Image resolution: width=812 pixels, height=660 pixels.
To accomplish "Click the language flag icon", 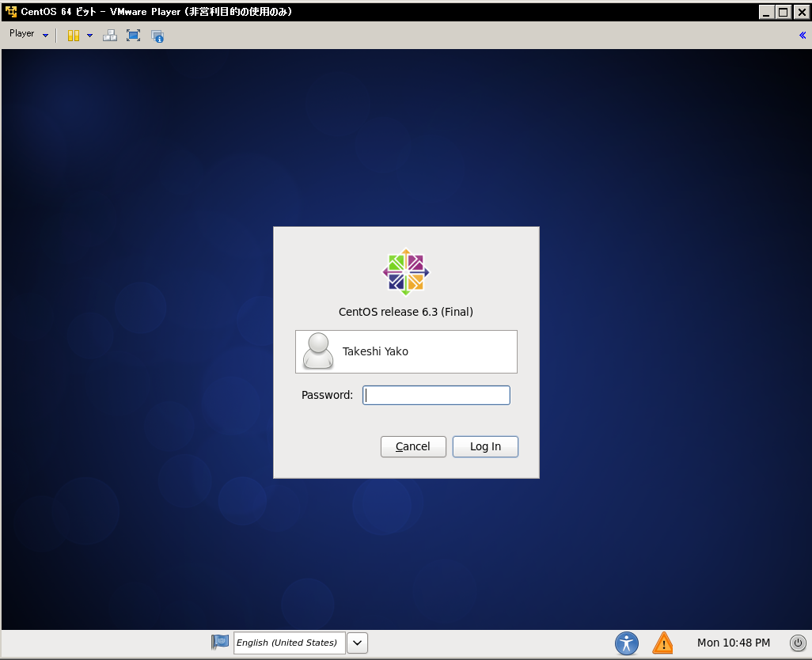I will point(220,643).
